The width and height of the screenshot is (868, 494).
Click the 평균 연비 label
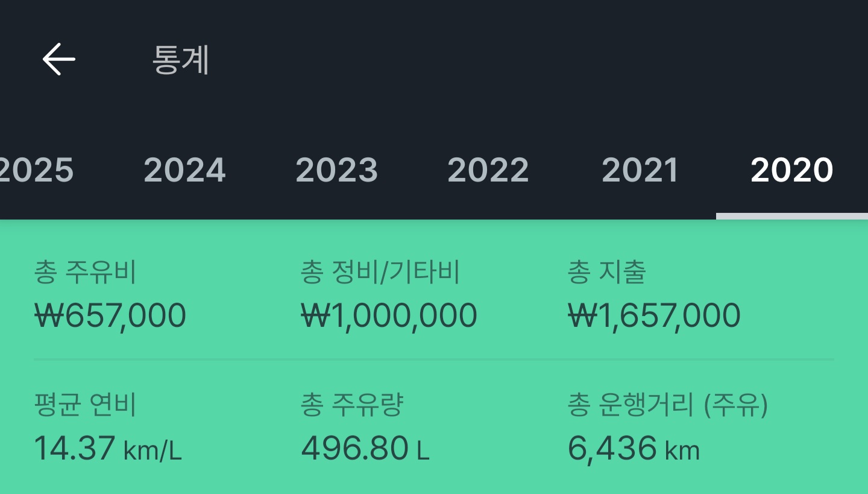(86, 405)
